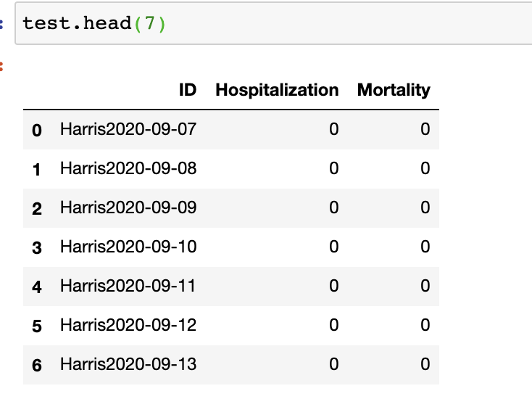Click Mortality value for Harris2020-09-07 row
The width and height of the screenshot is (532, 399).
pyautogui.click(x=425, y=129)
